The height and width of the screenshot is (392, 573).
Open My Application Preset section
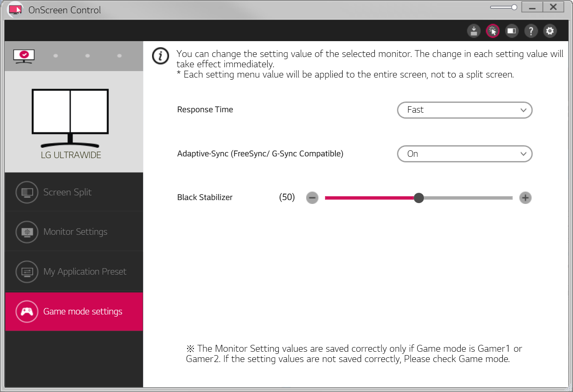click(74, 272)
